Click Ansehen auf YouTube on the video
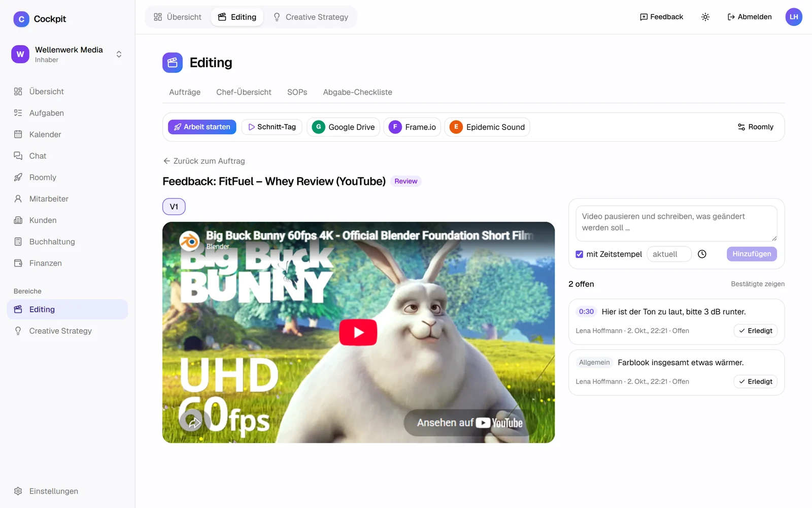 469,423
